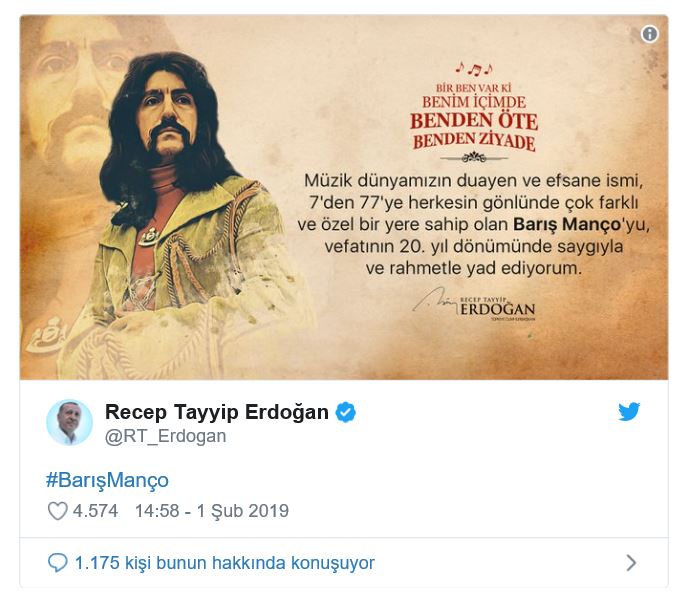Click the Recep Tayyip Erdoğan display name

(x=217, y=412)
